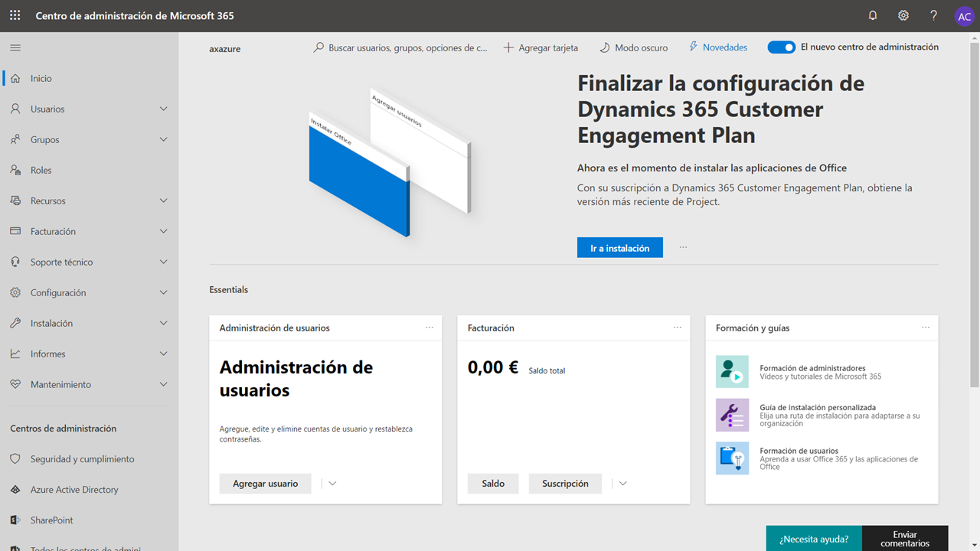Screen dimensions: 980x551
Task: Open more options on Formación y guías card
Action: coord(926,328)
